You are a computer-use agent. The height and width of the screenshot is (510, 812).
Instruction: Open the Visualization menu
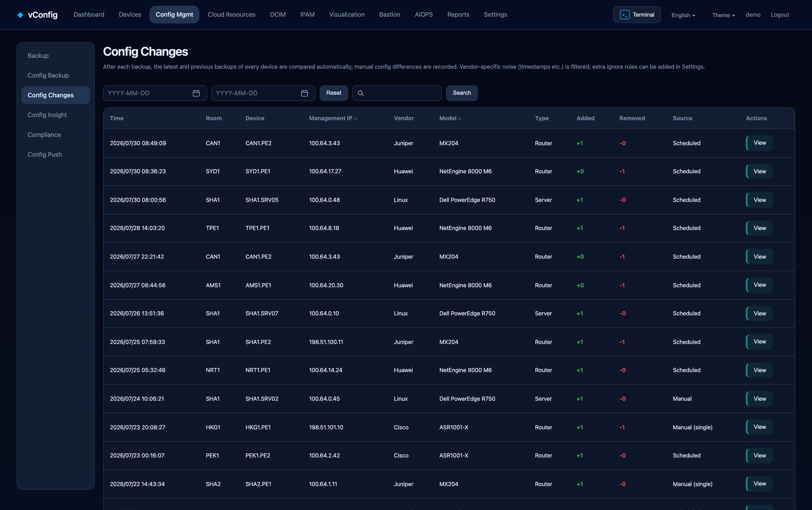(x=347, y=15)
